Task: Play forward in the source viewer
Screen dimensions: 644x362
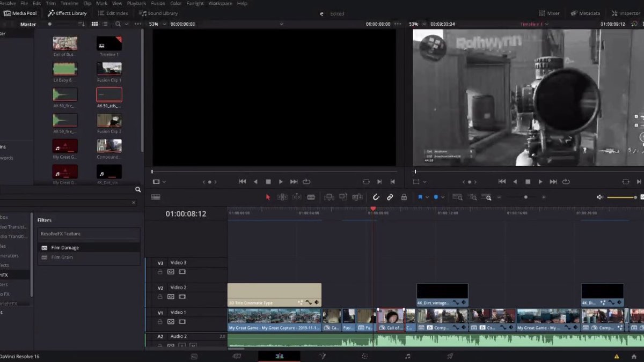Action: click(x=281, y=182)
